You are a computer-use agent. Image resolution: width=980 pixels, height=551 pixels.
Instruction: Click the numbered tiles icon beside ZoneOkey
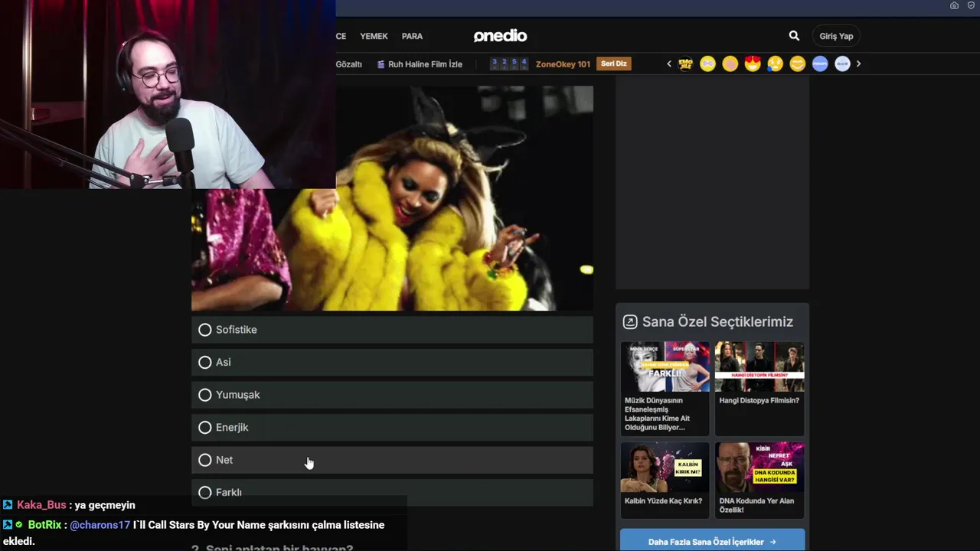[x=509, y=64]
